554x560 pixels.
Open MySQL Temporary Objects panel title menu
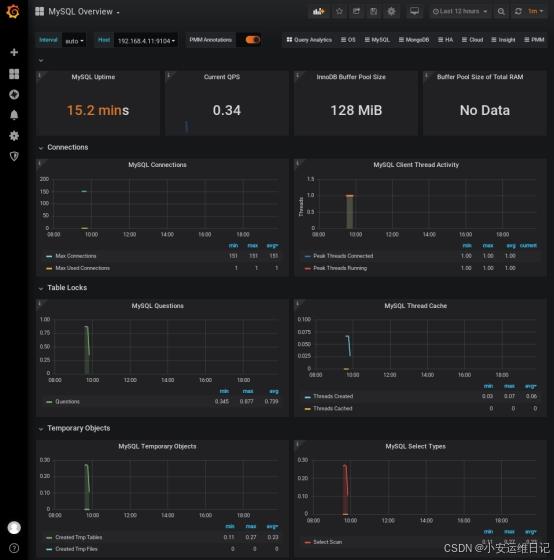(157, 447)
